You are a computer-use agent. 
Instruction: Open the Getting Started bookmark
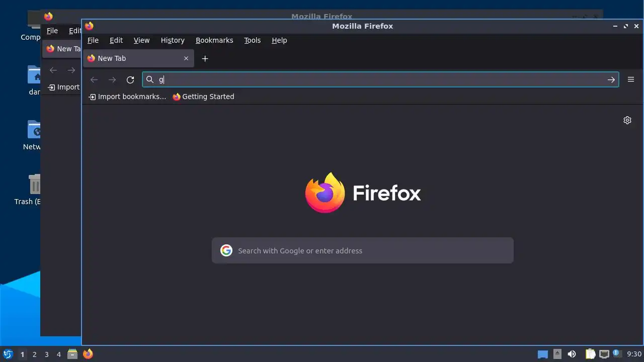[203, 97]
